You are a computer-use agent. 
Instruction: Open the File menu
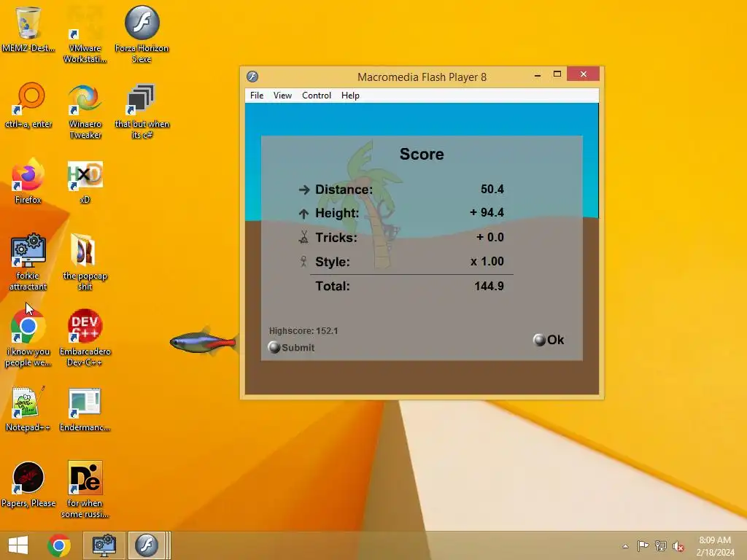(x=257, y=96)
